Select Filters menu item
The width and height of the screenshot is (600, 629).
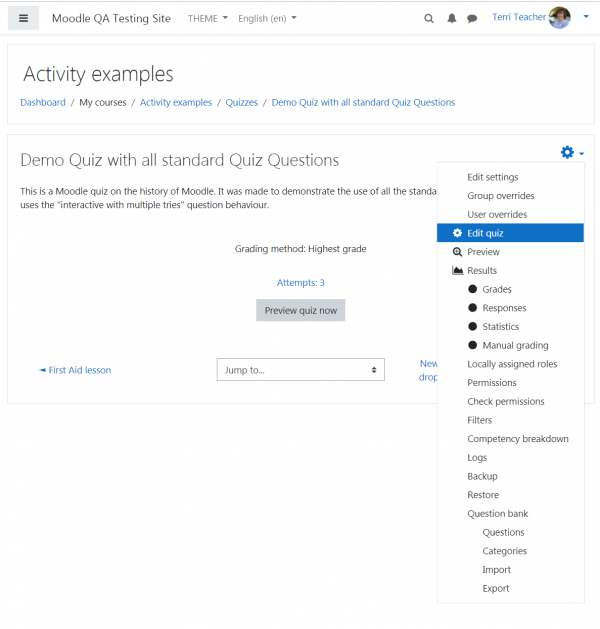tap(479, 420)
